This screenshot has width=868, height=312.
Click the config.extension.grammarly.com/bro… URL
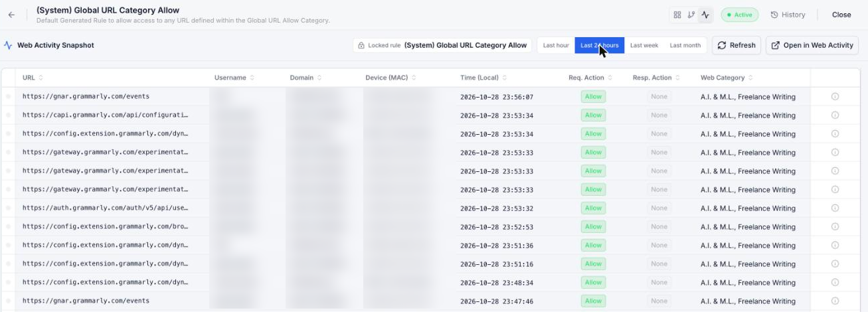[x=105, y=226]
